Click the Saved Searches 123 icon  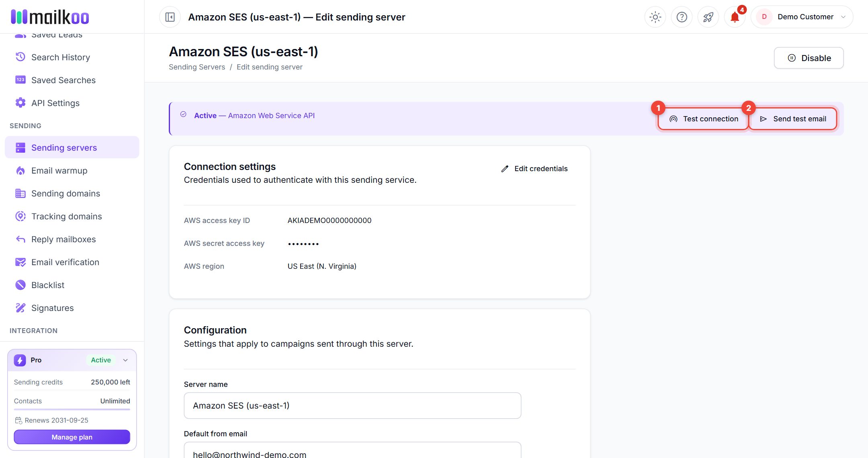pos(20,80)
